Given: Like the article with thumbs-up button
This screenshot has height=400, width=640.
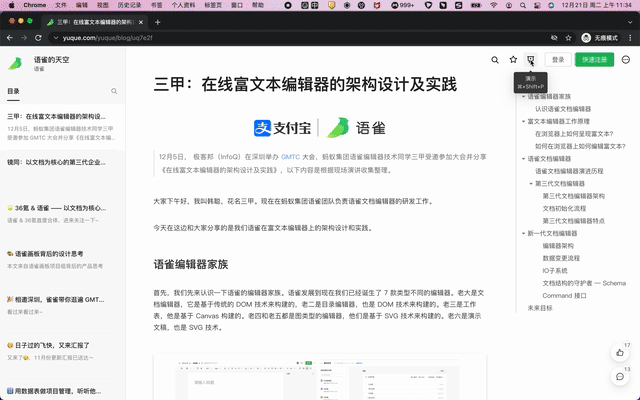Looking at the screenshot, I should (x=620, y=353).
